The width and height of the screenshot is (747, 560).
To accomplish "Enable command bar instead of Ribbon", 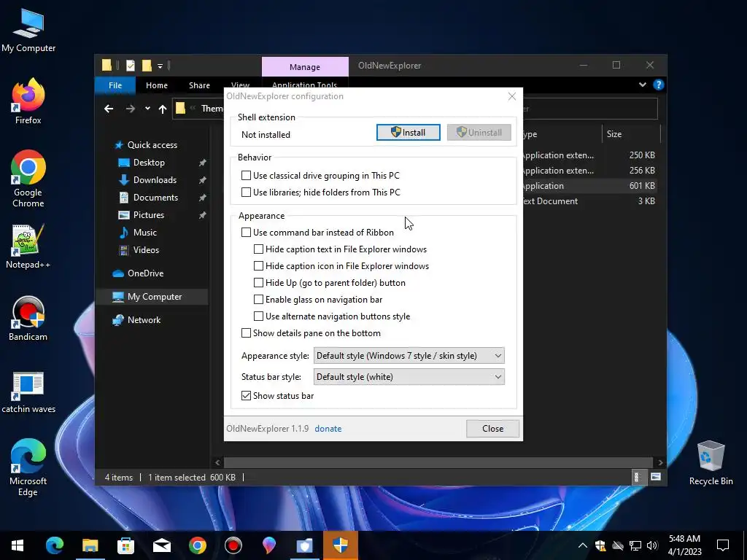I will click(x=246, y=233).
